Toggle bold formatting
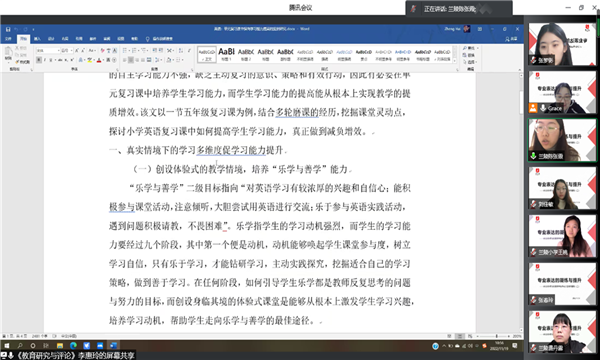Viewport: 600px width, 360px height. click(39, 60)
